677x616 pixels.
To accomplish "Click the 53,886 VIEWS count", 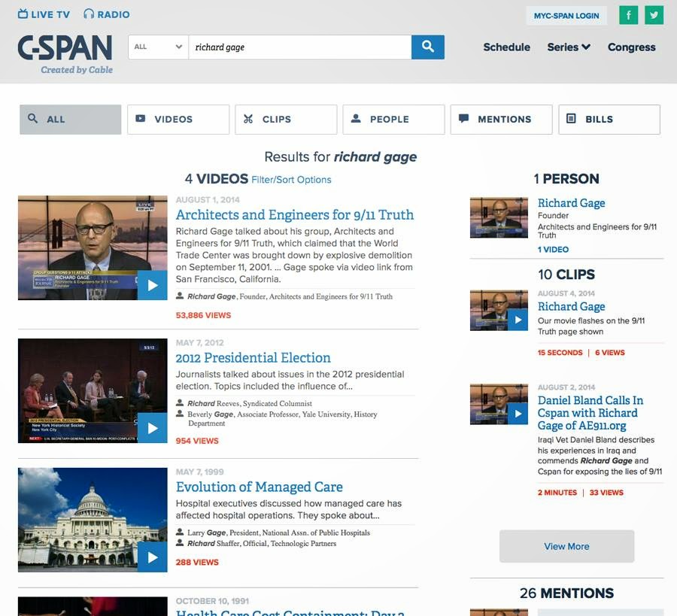I will (x=203, y=315).
